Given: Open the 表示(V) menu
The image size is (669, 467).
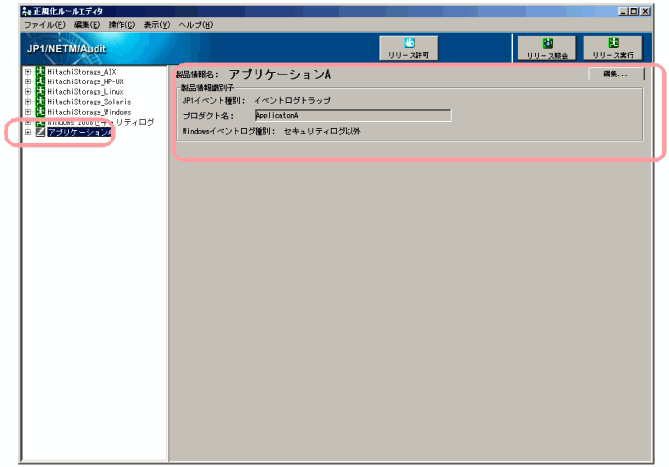Looking at the screenshot, I should tap(157, 25).
